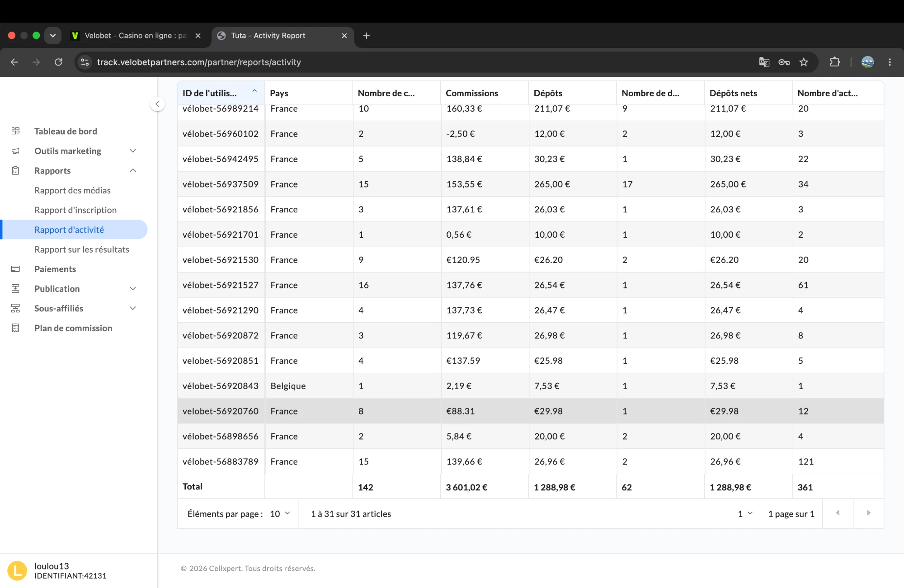Open the Google Translate icon in address bar
Viewport: 904px width, 588px height.
coord(764,62)
